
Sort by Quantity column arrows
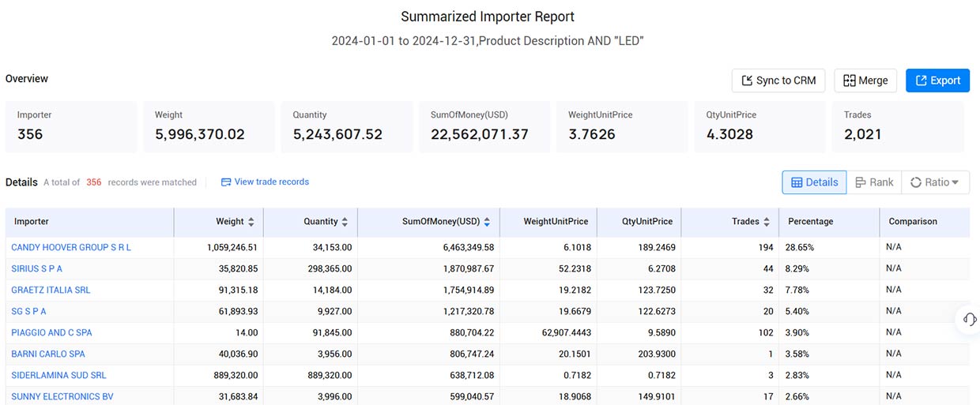pos(345,222)
